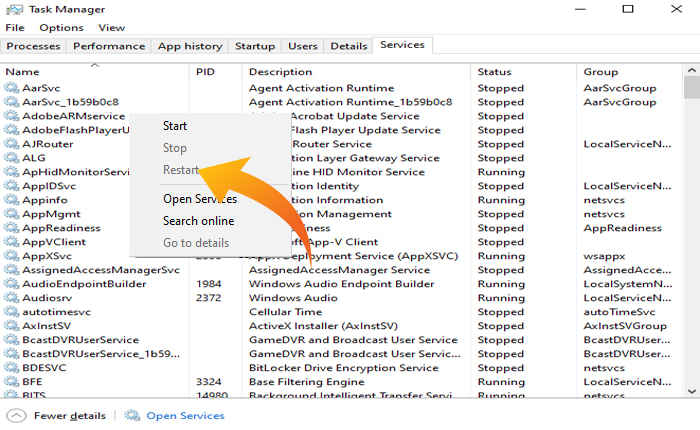The image size is (700, 430).
Task: Click the service icon next to BDESVC
Action: pos(12,368)
